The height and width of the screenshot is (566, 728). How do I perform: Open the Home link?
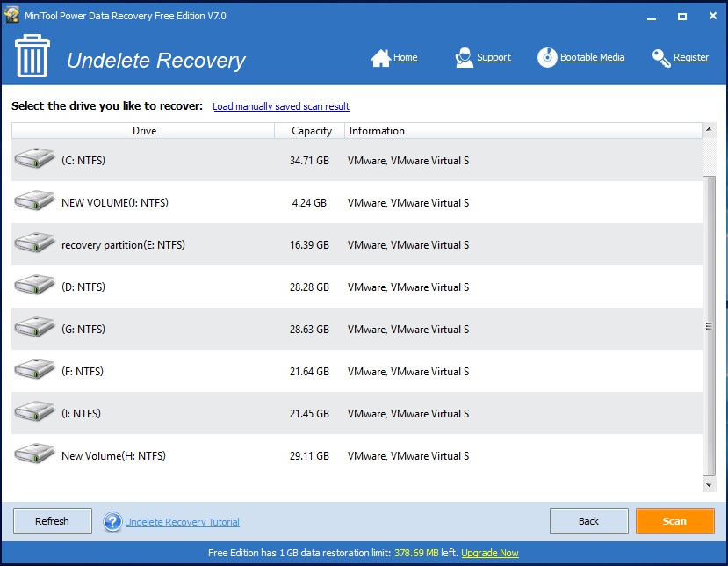click(x=406, y=57)
